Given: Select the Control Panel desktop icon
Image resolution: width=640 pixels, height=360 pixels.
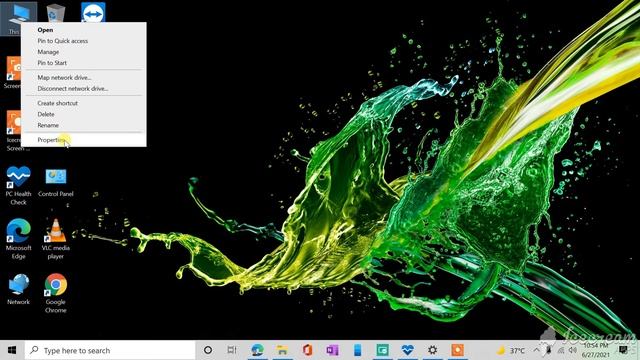Looking at the screenshot, I should coord(56,183).
